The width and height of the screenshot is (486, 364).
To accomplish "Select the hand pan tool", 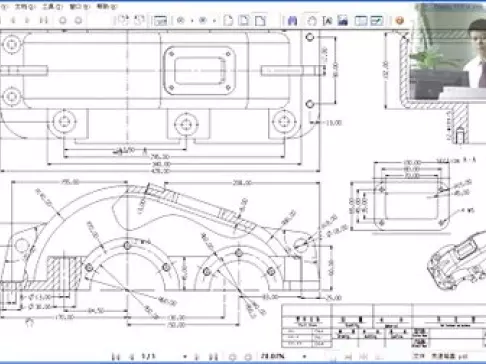I will pyautogui.click(x=312, y=21).
